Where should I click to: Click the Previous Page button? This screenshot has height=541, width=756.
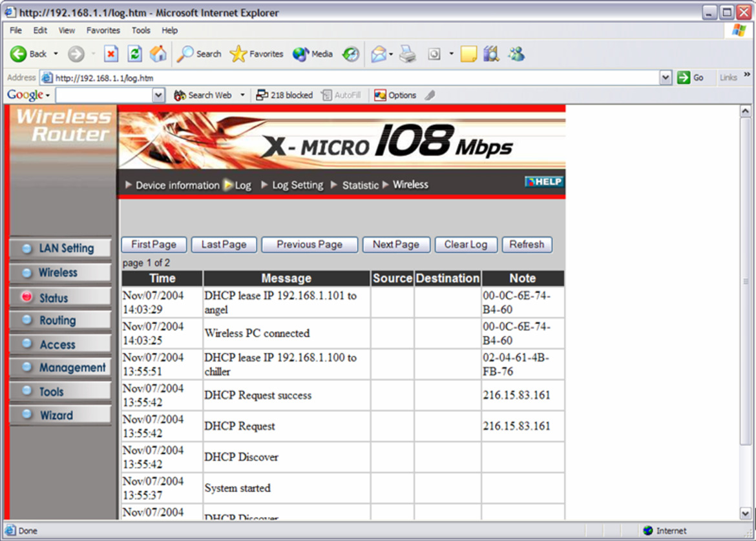310,245
